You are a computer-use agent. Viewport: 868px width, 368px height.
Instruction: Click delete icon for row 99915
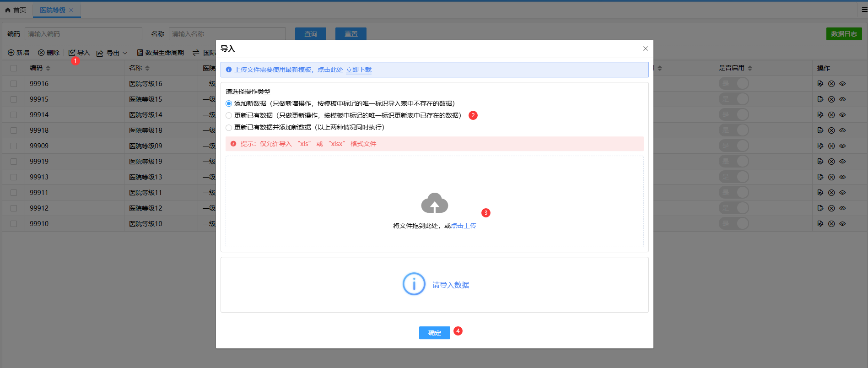pyautogui.click(x=831, y=99)
